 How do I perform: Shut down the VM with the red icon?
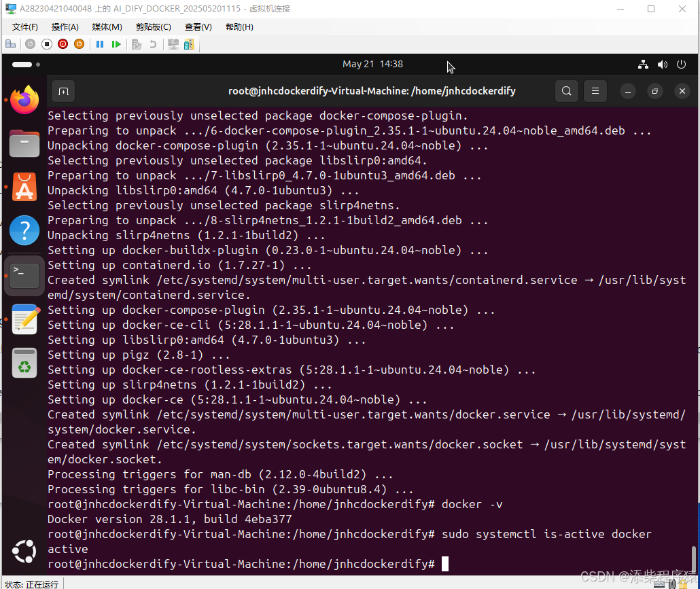pyautogui.click(x=63, y=44)
